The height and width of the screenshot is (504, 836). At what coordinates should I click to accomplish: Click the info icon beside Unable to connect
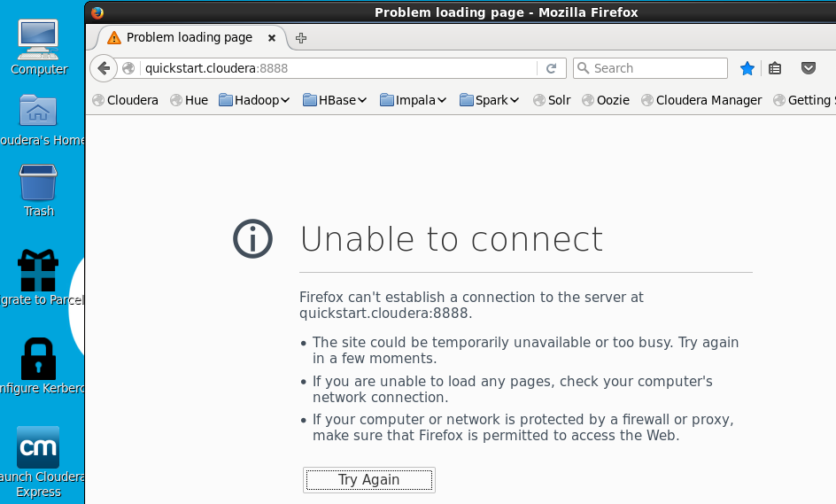[252, 239]
